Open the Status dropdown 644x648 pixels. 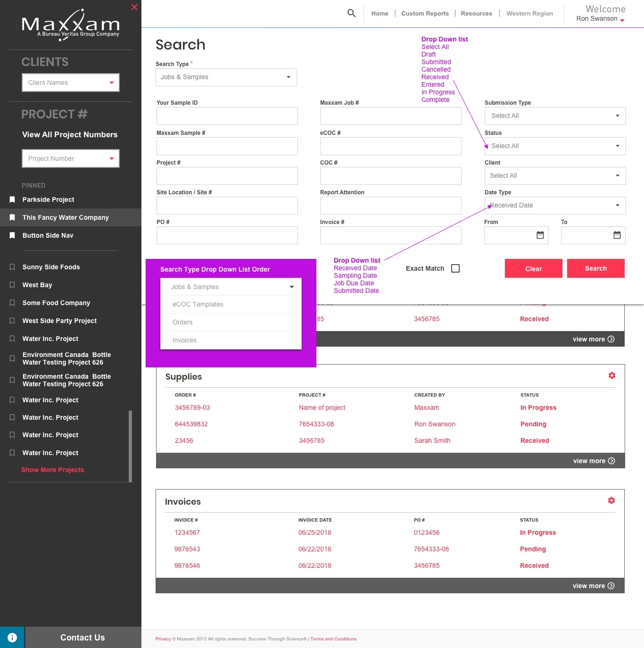coord(555,146)
